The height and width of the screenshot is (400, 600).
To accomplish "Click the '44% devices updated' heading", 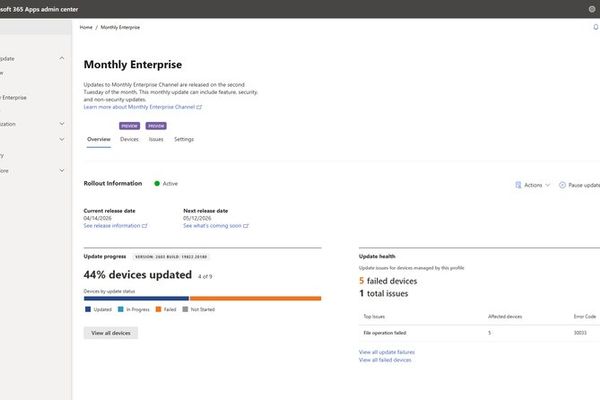I will (138, 275).
